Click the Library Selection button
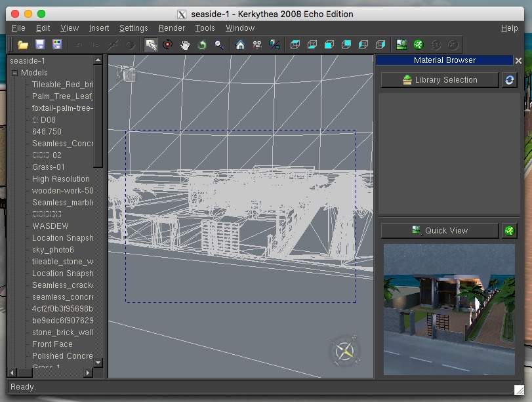This screenshot has height=402, width=532. [x=440, y=80]
